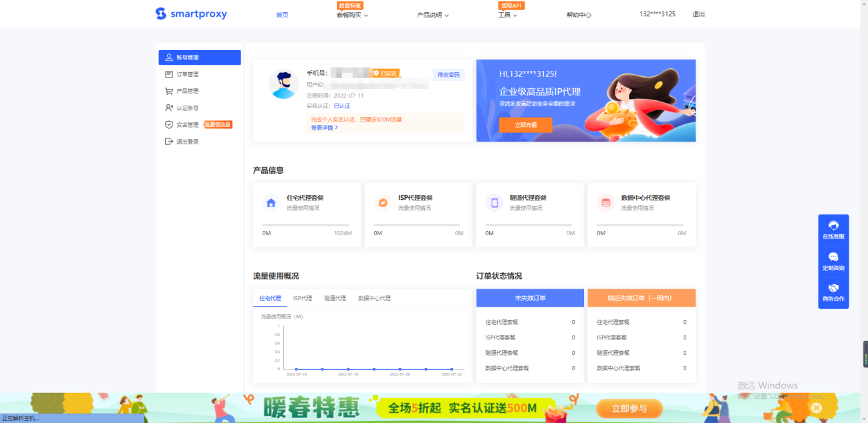Click account number 132****3125 in top bar
Image resolution: width=868 pixels, height=423 pixels.
(658, 14)
